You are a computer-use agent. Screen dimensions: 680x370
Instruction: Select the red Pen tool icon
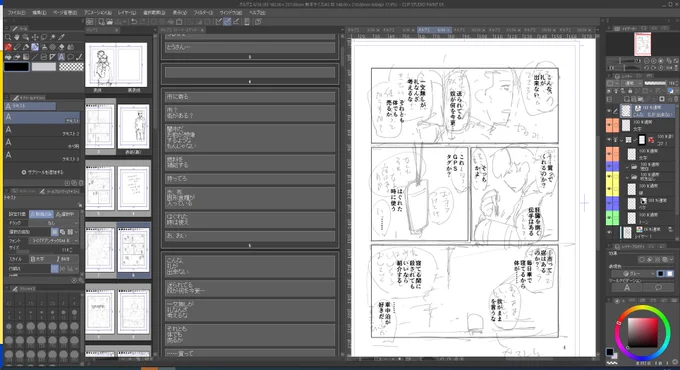point(8,47)
